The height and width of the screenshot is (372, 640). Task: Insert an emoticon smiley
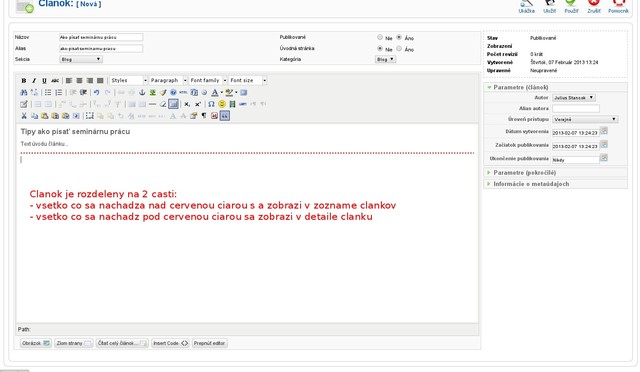(x=222, y=104)
